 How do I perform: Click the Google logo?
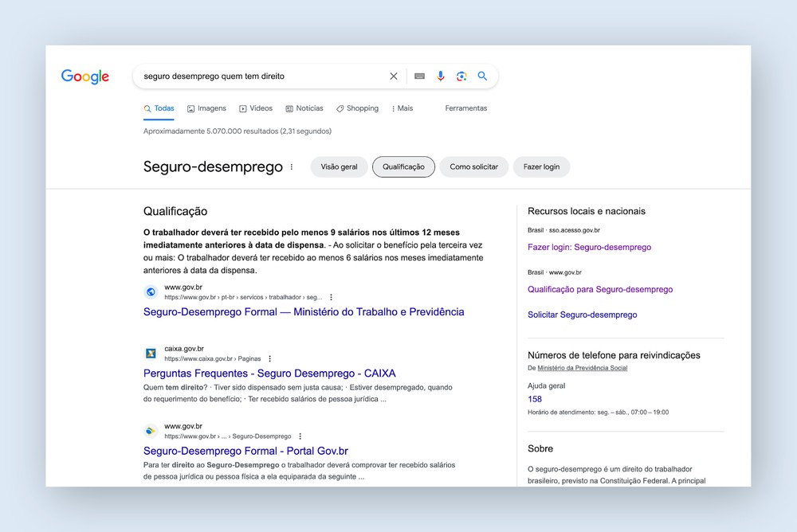click(85, 76)
